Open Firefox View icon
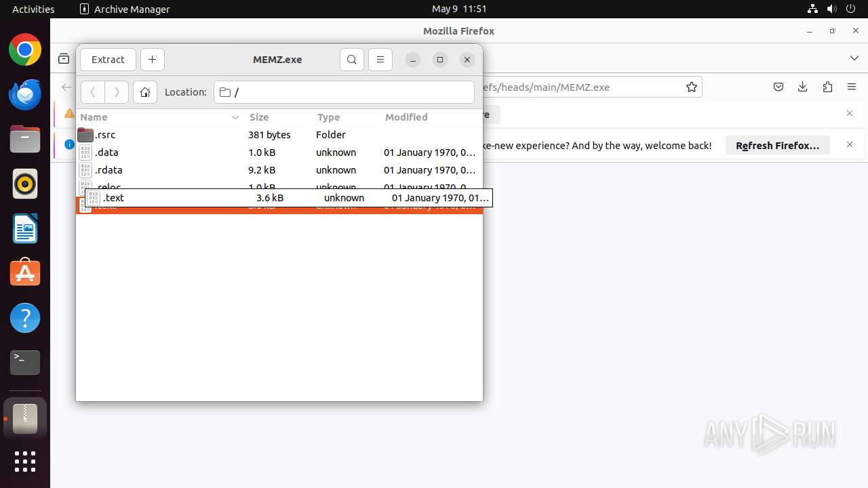The height and width of the screenshot is (488, 868). (x=64, y=59)
